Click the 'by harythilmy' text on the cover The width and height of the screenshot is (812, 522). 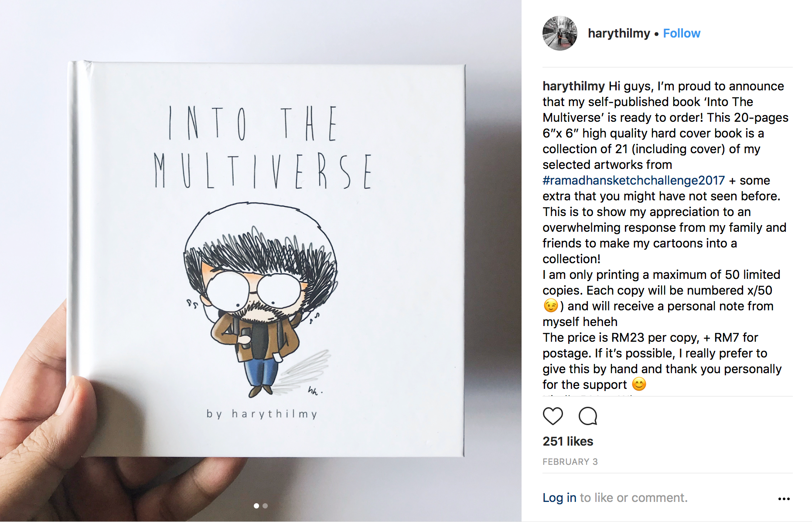pos(262,414)
